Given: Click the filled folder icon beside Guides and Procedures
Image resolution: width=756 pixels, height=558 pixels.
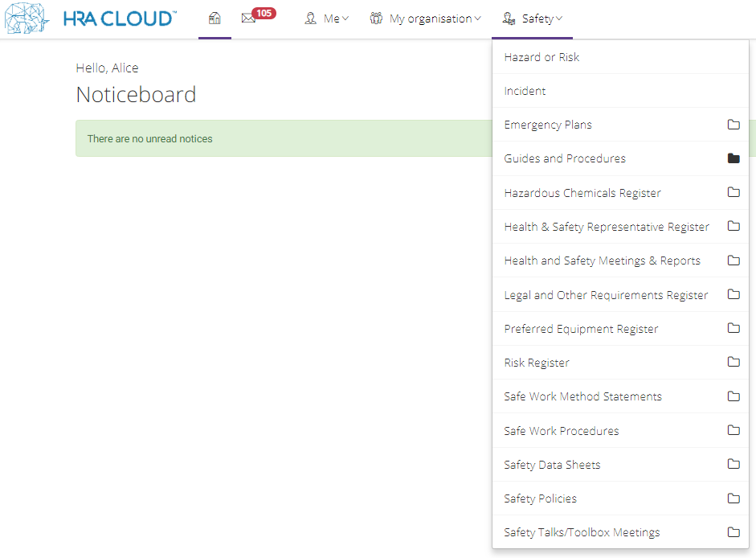Looking at the screenshot, I should coord(734,158).
